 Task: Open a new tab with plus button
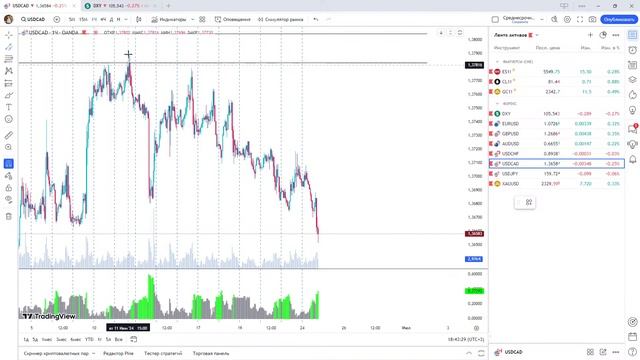[168, 6]
